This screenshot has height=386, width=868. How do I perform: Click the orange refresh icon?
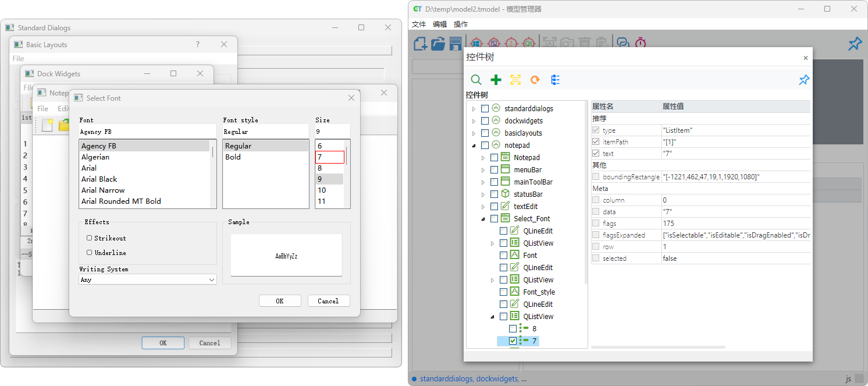(x=535, y=80)
